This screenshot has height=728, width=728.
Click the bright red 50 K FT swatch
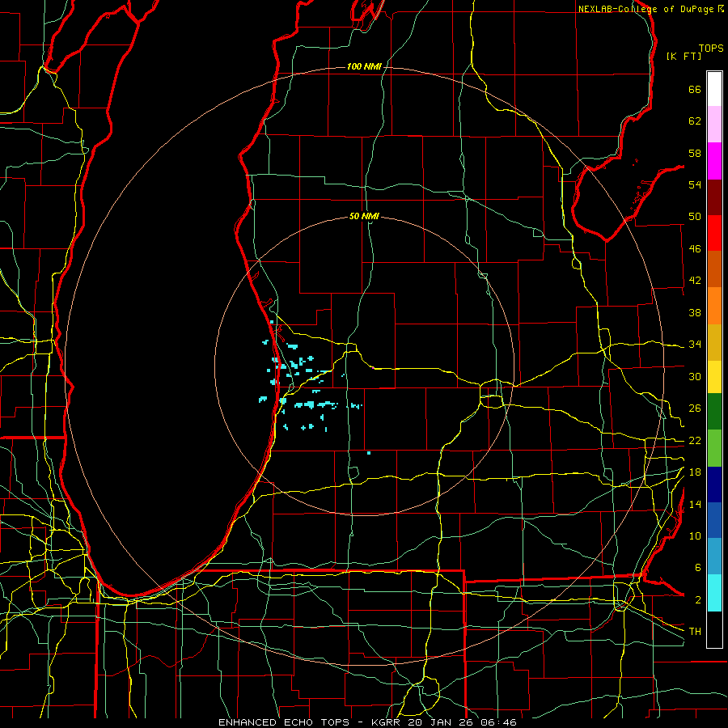[x=714, y=233]
